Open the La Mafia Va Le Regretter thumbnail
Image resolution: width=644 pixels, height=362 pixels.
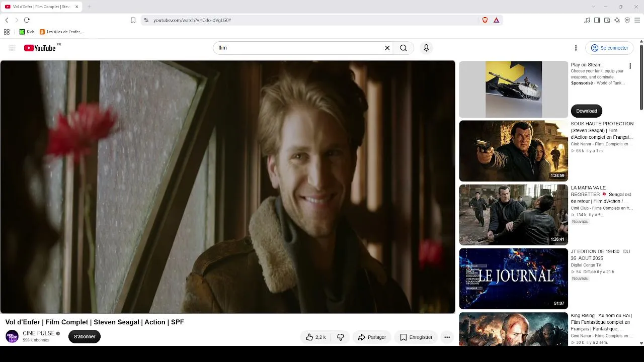click(514, 215)
